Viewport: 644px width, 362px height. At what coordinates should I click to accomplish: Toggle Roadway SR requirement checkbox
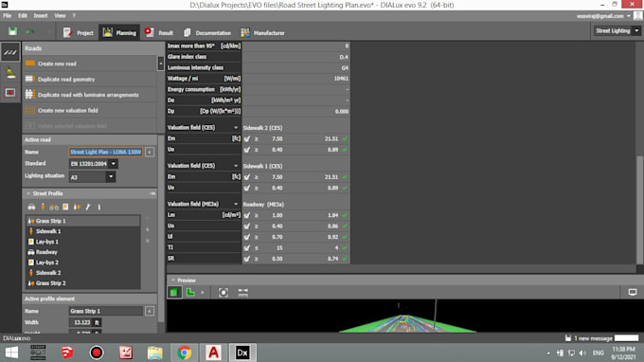point(247,259)
